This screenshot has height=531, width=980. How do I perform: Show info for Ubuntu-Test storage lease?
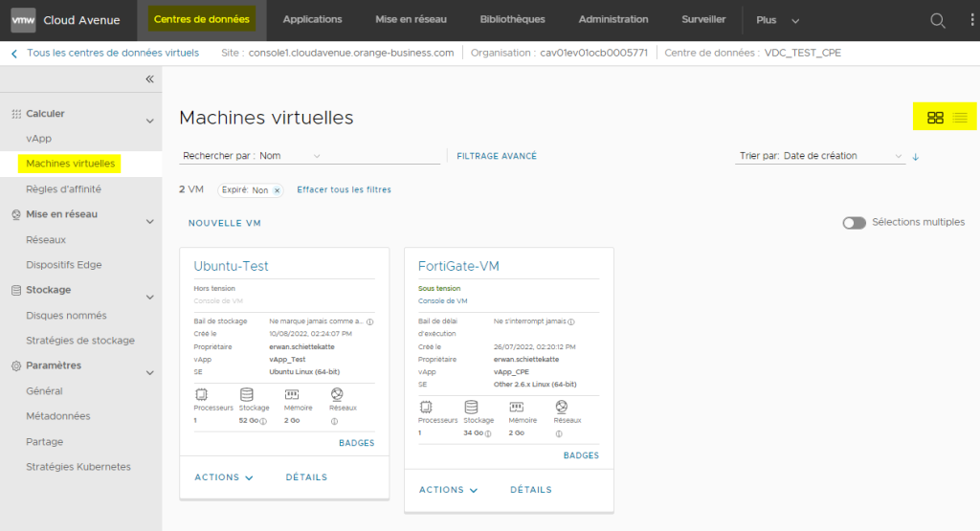[370, 321]
